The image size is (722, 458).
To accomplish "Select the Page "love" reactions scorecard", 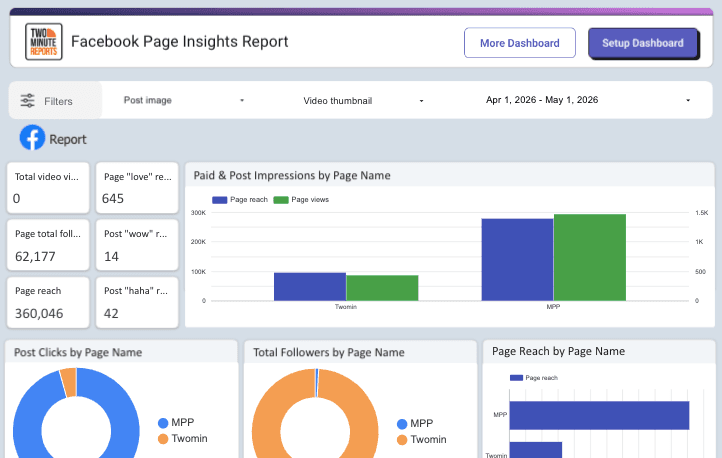I will (137, 188).
